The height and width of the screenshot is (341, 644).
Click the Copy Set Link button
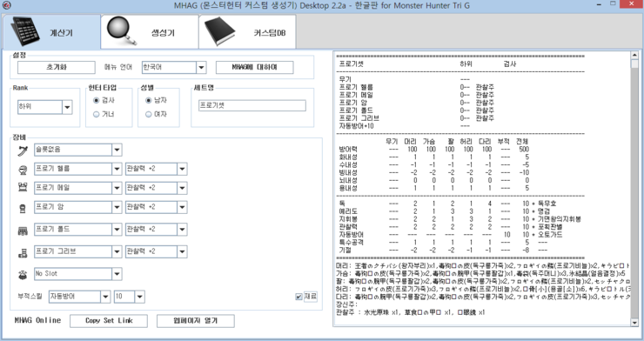tap(109, 321)
